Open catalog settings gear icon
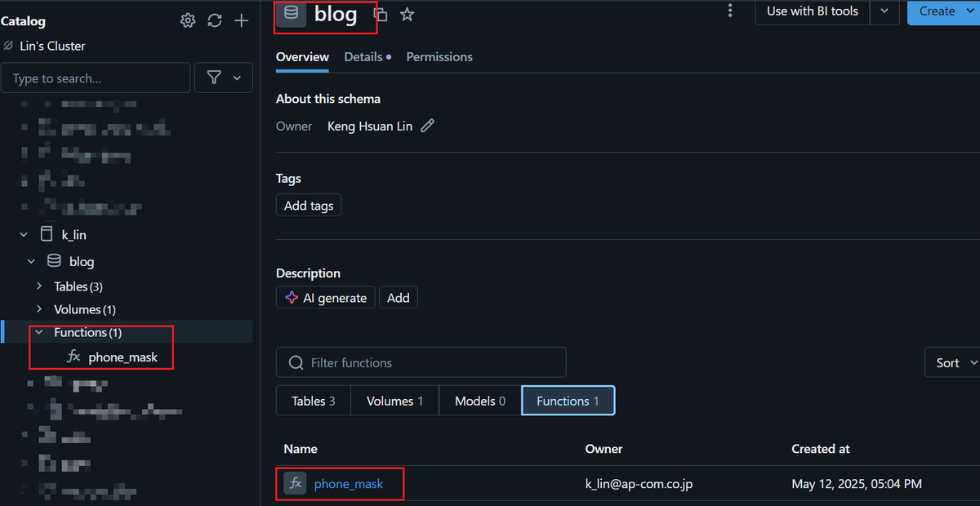Viewport: 980px width, 506px height. (x=188, y=20)
